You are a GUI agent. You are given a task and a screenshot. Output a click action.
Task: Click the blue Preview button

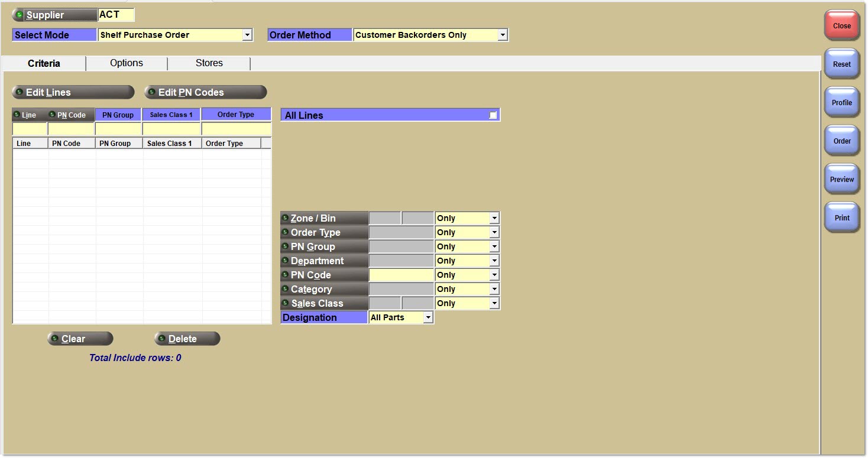tap(841, 180)
